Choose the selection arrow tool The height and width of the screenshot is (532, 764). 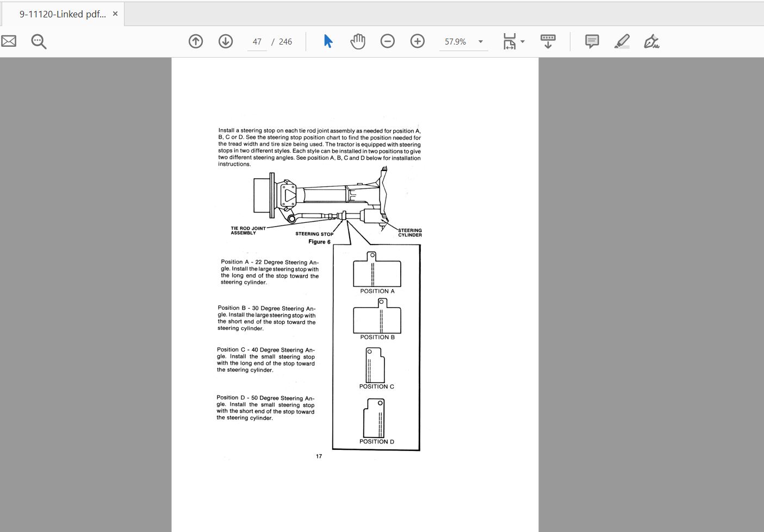tap(328, 41)
